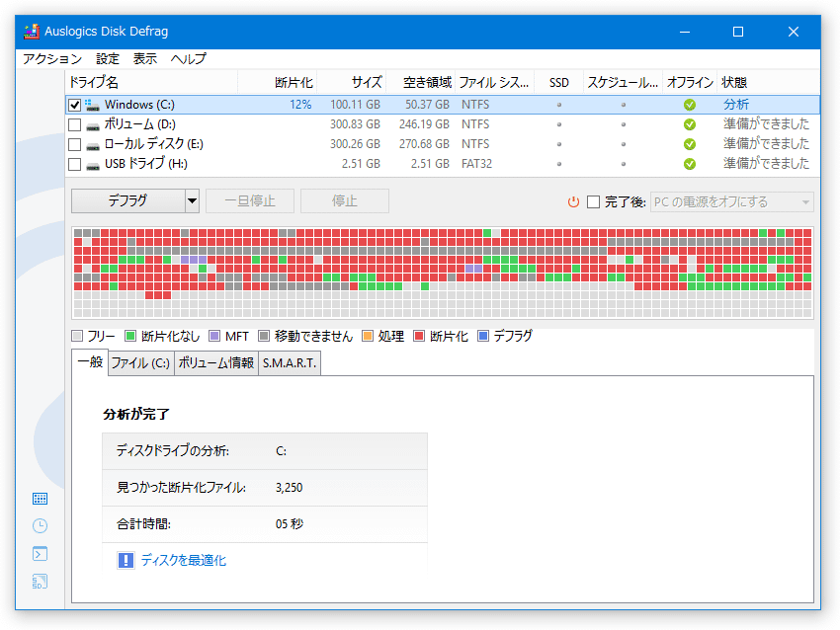Viewport: 840px width, 630px height.
Task: Click the 05 秒 total time value
Action: pyautogui.click(x=290, y=524)
